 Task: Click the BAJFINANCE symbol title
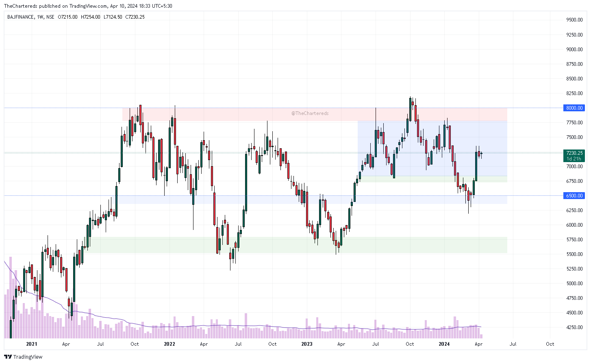pyautogui.click(x=21, y=17)
